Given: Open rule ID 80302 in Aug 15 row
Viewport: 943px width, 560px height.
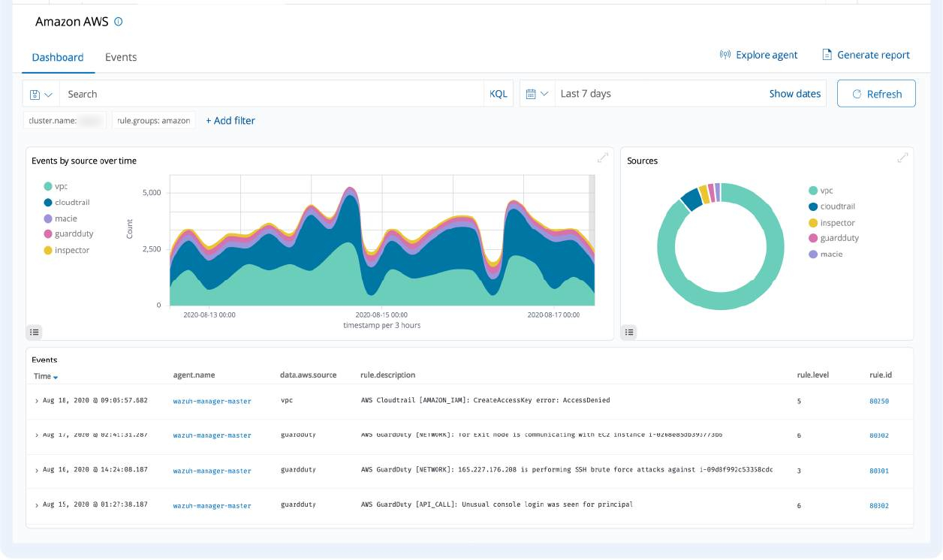Looking at the screenshot, I should [879, 505].
